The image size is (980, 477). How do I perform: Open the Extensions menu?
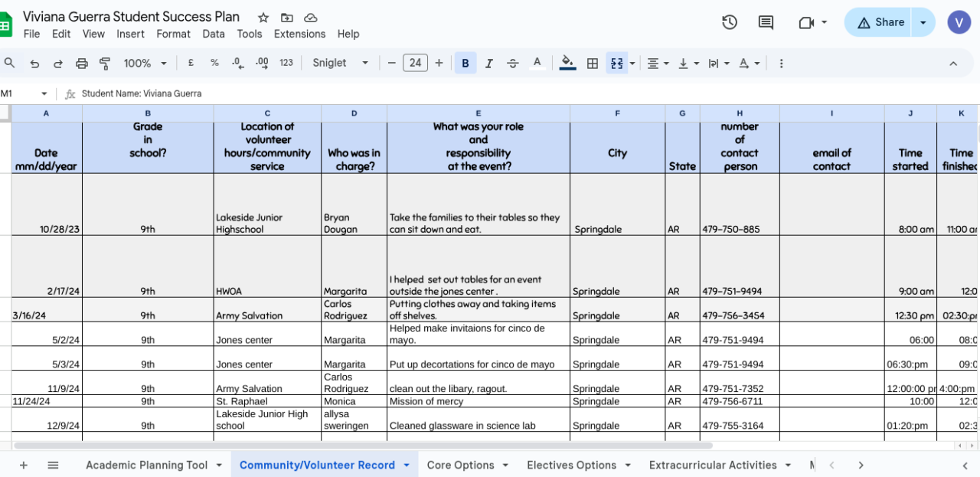299,34
